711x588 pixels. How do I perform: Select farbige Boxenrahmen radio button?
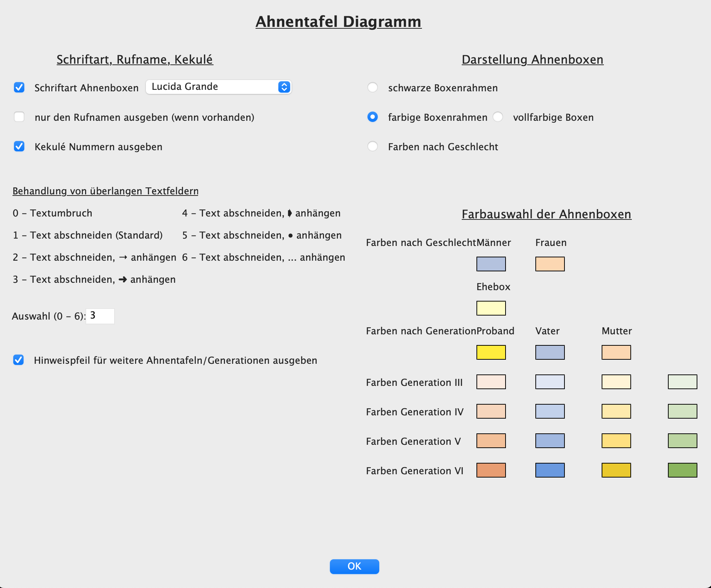(x=373, y=117)
